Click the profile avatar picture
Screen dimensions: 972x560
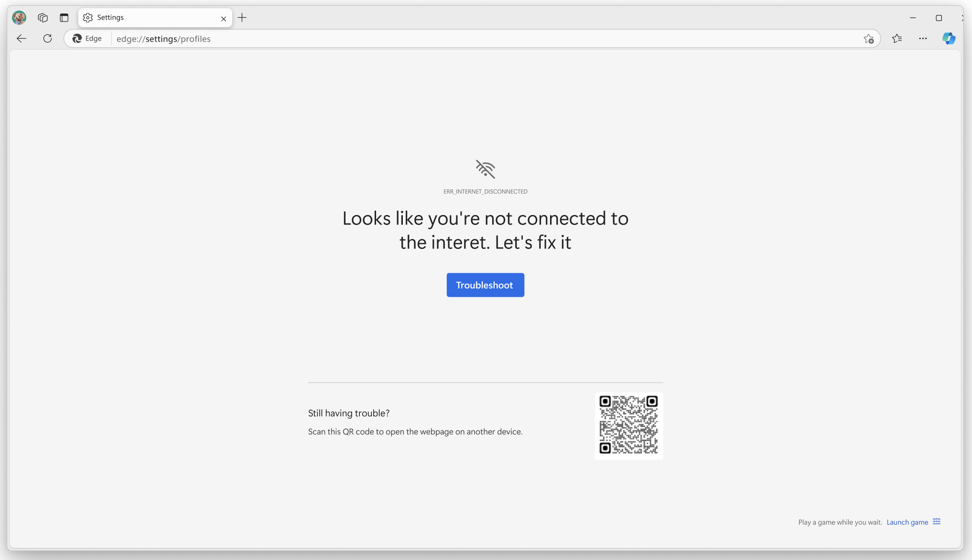click(x=19, y=18)
